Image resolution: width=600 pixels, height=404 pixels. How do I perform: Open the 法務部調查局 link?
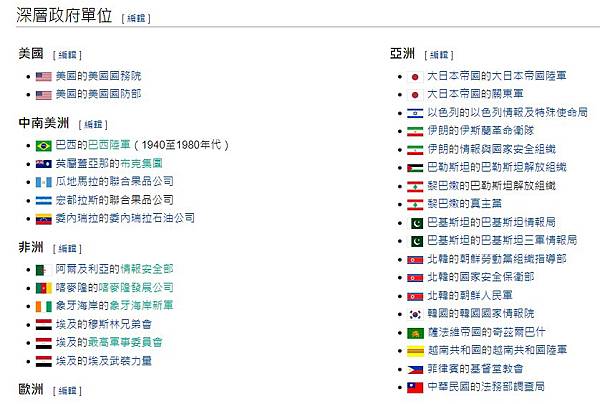coord(513,387)
